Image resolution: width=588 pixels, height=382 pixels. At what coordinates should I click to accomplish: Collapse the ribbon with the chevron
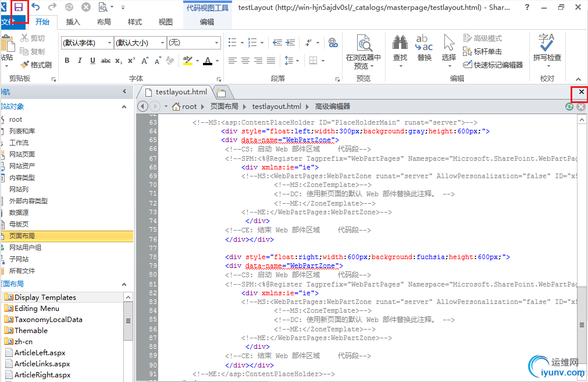pyautogui.click(x=578, y=79)
